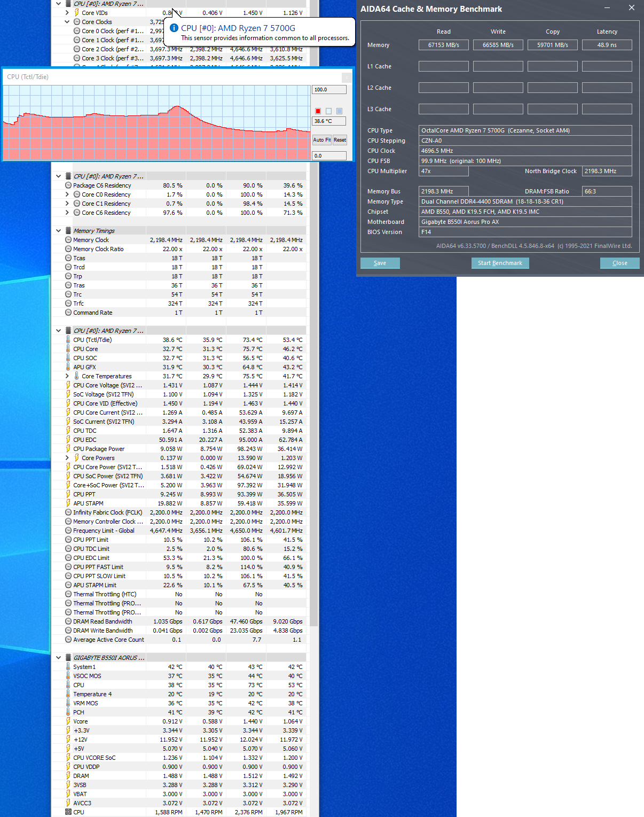The height and width of the screenshot is (817, 644).
Task: Click the round icon next to DRAM Read Bandwidth
Action: coord(68,621)
